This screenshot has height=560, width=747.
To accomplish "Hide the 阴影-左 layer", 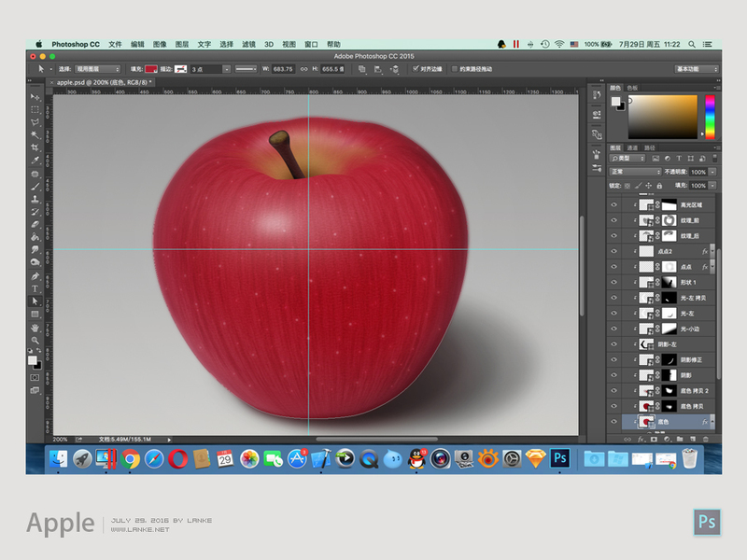I will pyautogui.click(x=613, y=343).
